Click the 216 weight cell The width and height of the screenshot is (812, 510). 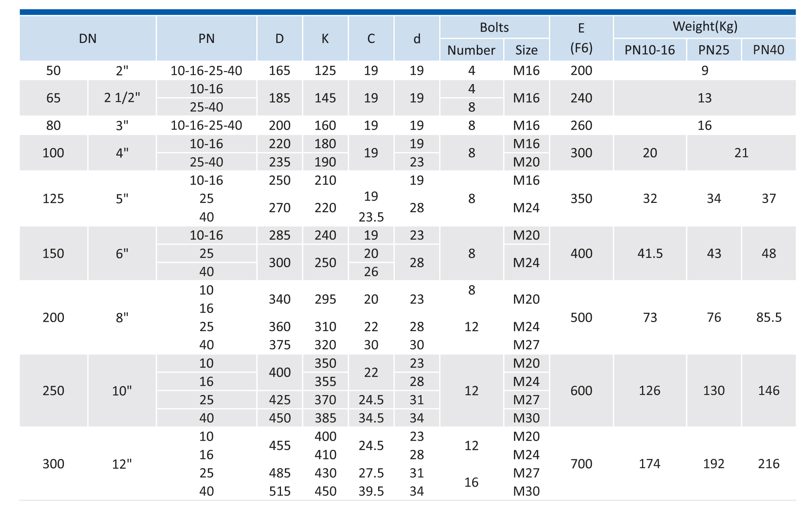coord(769,464)
